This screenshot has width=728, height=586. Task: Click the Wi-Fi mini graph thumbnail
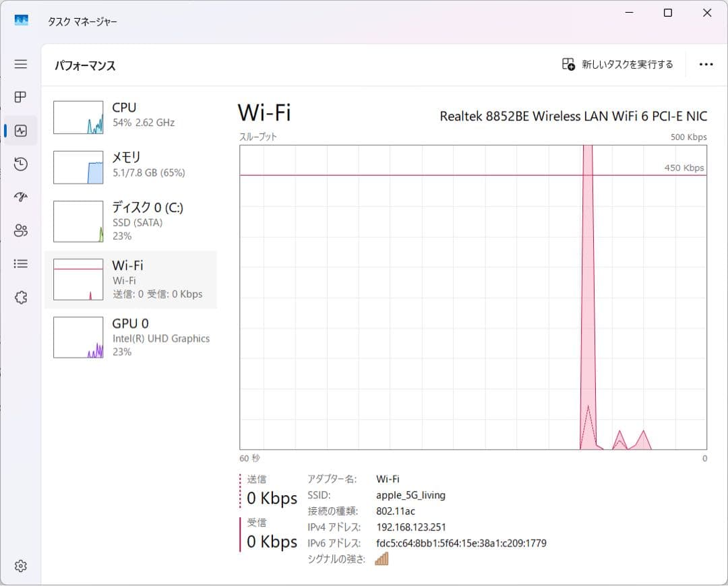coord(78,278)
